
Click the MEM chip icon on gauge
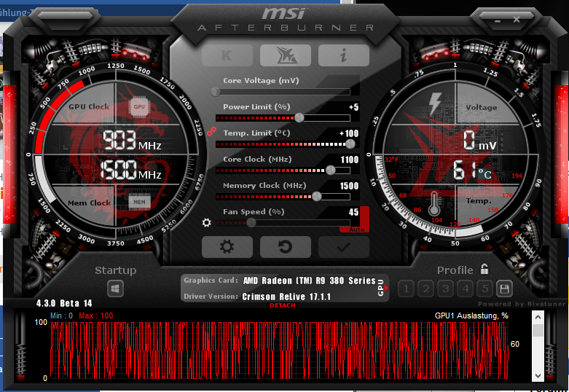[x=139, y=202]
